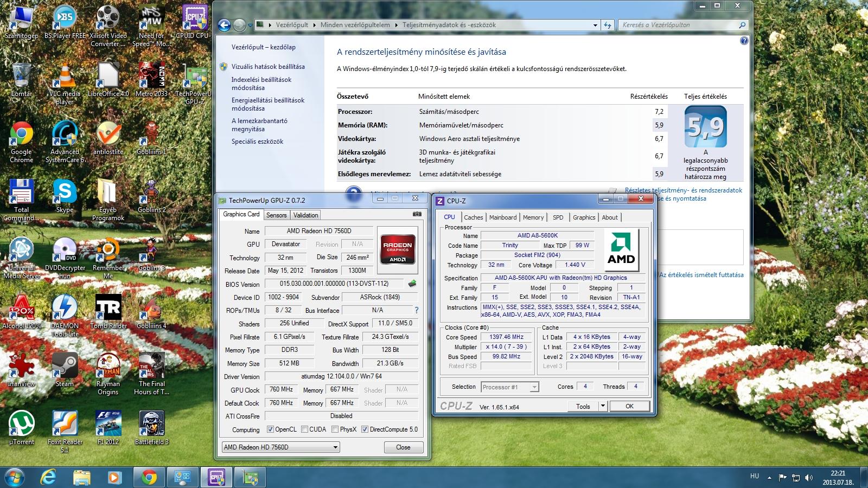Expand the CPU-Z Tools dropdown arrow
Image resolution: width=868 pixels, height=488 pixels.
click(x=602, y=406)
